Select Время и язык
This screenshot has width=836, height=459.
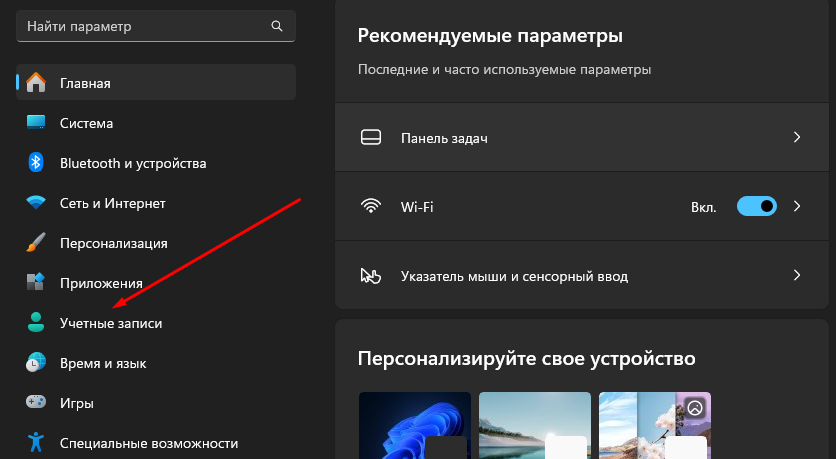pyautogui.click(x=156, y=363)
